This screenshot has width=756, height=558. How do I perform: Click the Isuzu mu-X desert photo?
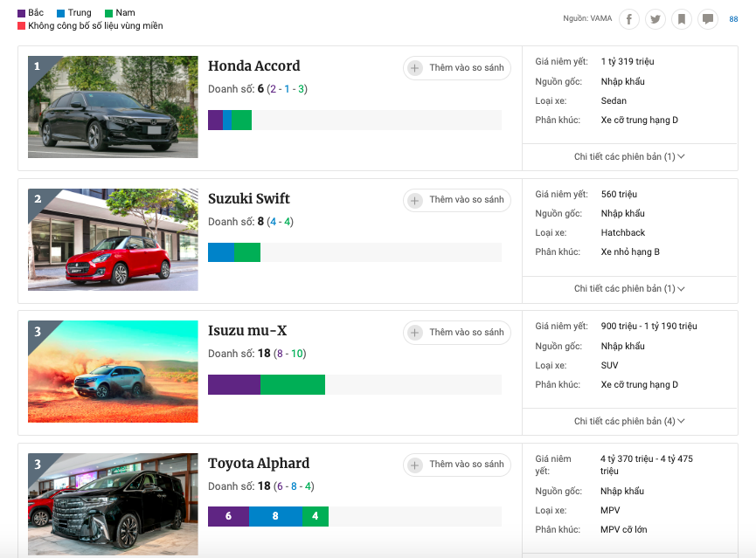(x=113, y=371)
